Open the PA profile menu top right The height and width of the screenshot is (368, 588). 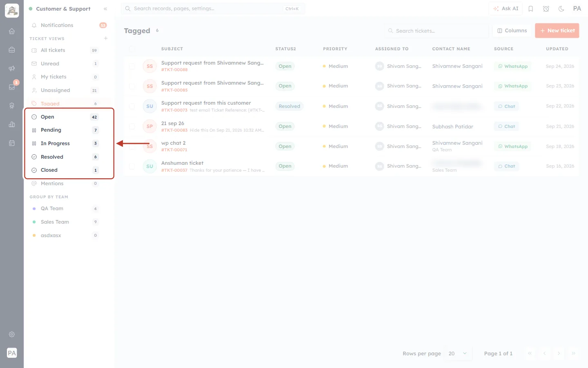(x=577, y=9)
